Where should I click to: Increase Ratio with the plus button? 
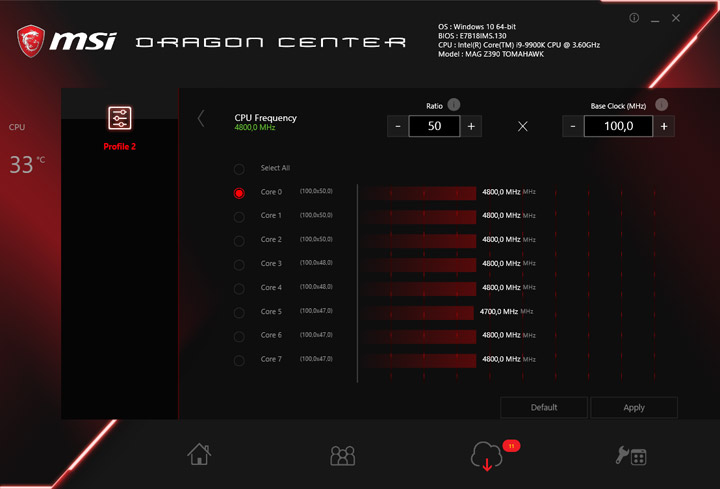coord(471,126)
